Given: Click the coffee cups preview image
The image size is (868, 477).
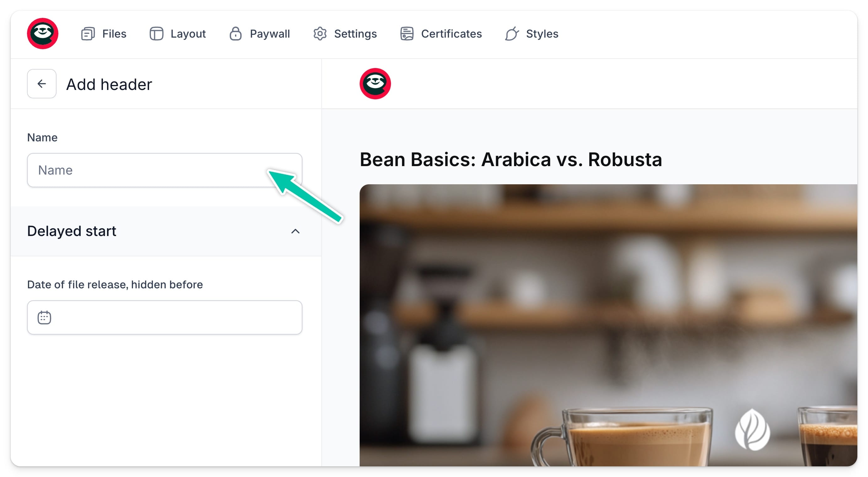Looking at the screenshot, I should click(608, 325).
